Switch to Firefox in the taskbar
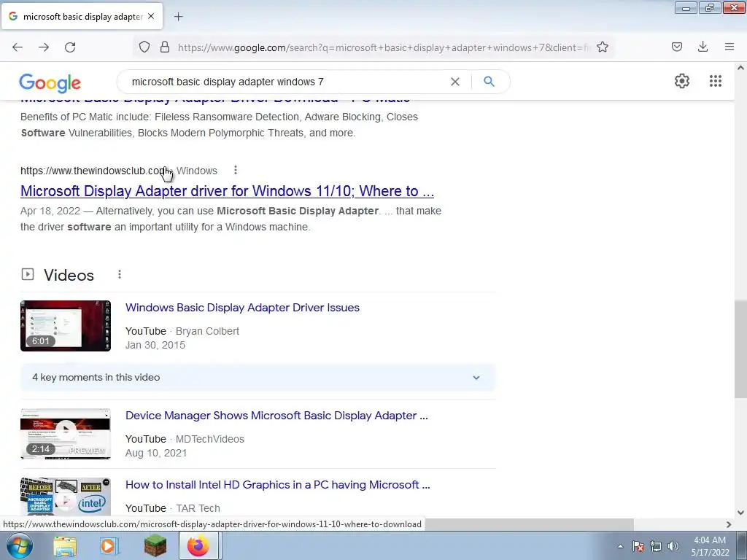This screenshot has height=560, width=747. (198, 545)
